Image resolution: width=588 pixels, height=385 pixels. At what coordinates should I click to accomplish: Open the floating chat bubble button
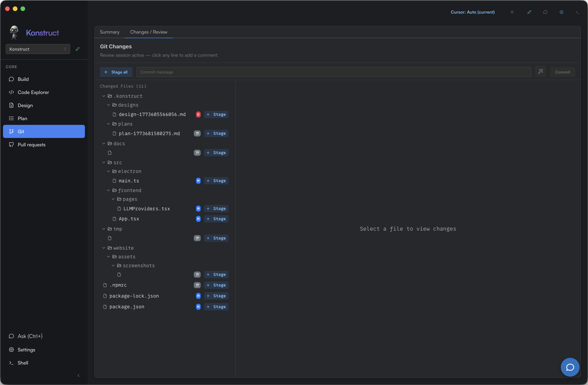pyautogui.click(x=570, y=367)
